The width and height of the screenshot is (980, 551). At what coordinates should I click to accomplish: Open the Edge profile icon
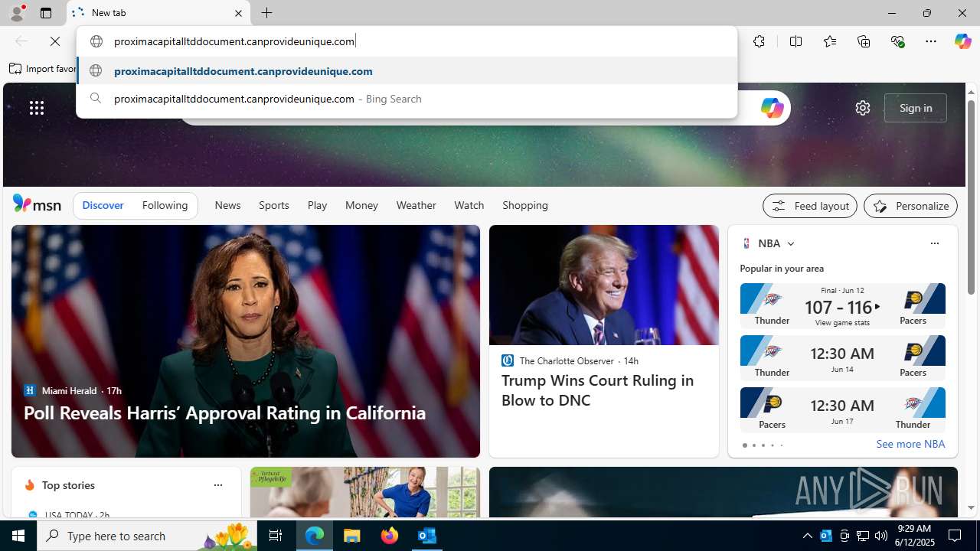click(17, 13)
